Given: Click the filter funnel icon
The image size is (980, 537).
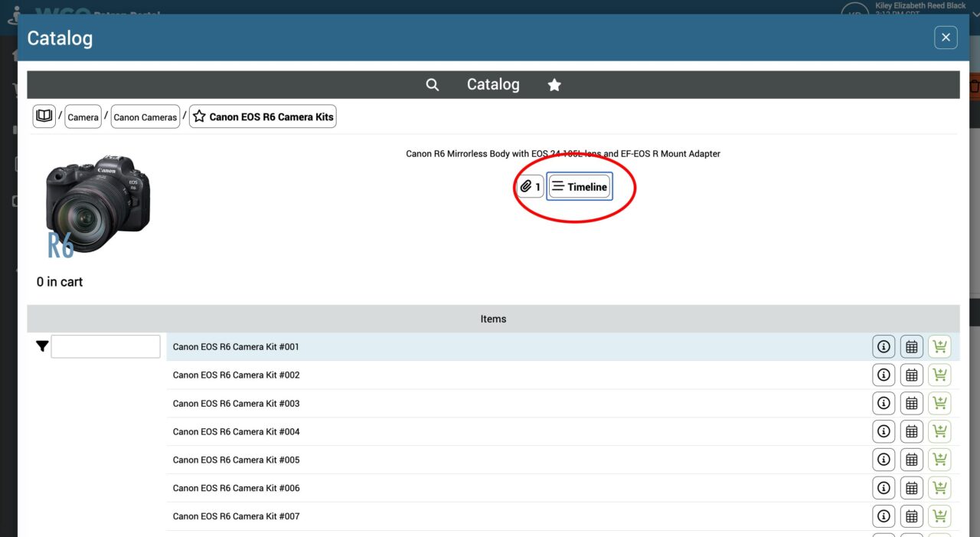Looking at the screenshot, I should (42, 346).
